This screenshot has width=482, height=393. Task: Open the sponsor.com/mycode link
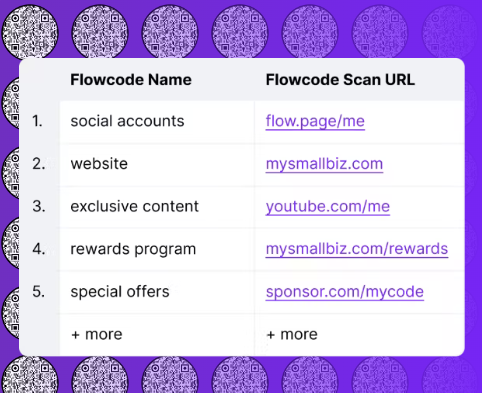point(345,292)
